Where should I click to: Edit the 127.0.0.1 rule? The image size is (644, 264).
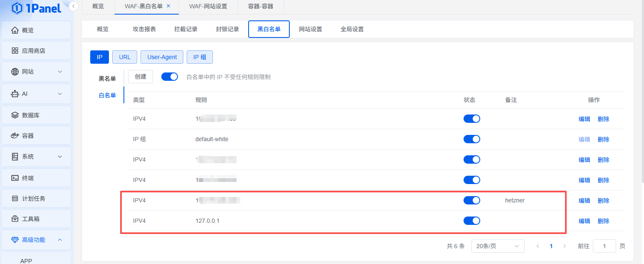584,221
